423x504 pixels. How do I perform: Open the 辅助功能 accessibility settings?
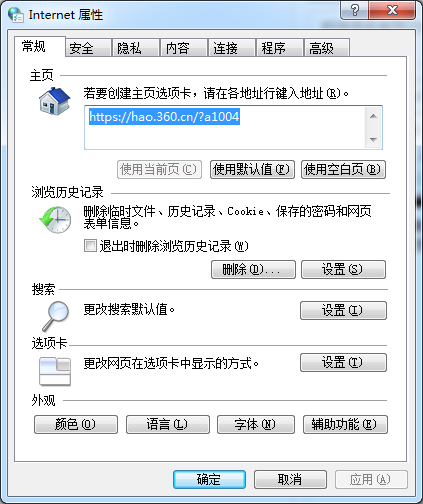[345, 424]
